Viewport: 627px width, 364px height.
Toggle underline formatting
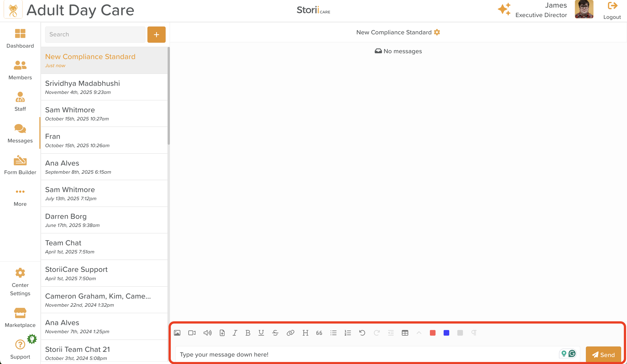coord(261,333)
